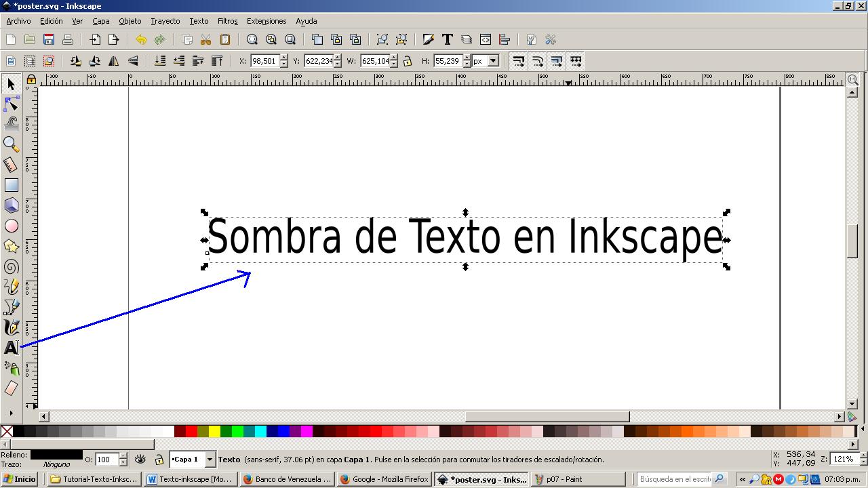Screen dimensions: 868x488
Task: Select the arrow Selector tool
Action: pos(11,84)
